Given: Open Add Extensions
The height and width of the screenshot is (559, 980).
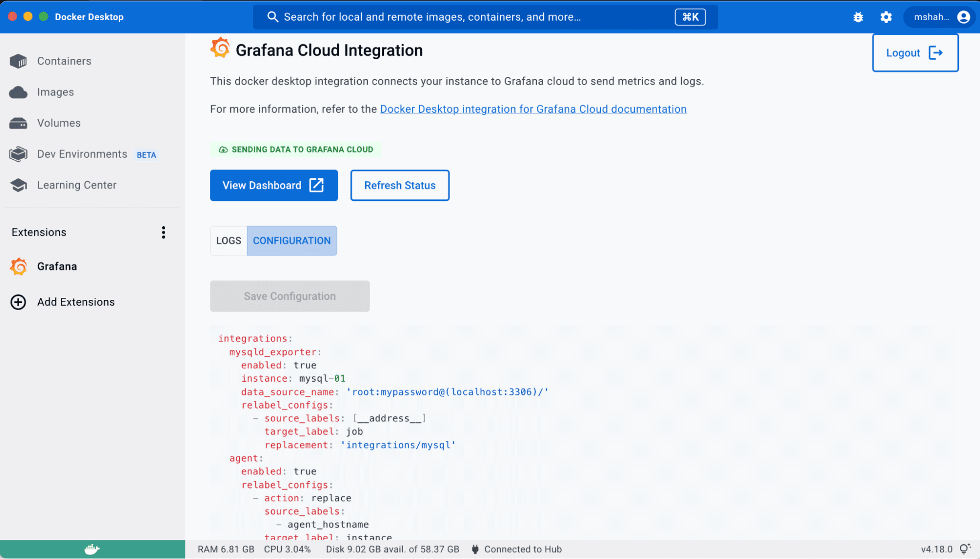Looking at the screenshot, I should 75,302.
